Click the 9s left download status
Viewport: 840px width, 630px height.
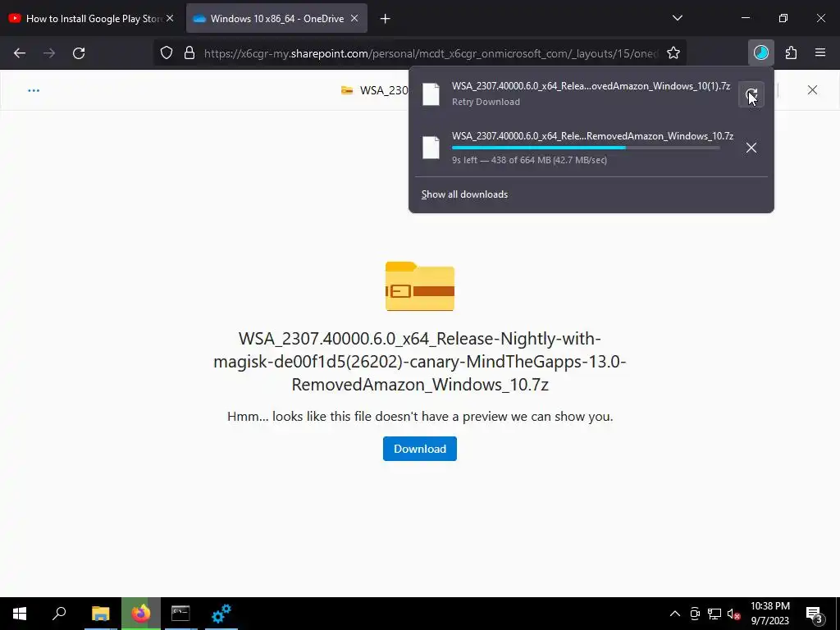point(529,160)
